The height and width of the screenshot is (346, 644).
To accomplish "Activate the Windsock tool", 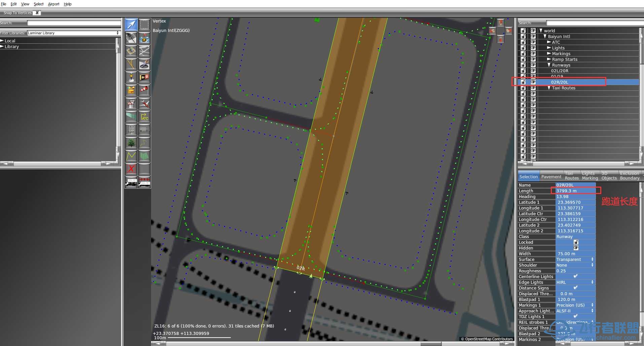I will [144, 90].
